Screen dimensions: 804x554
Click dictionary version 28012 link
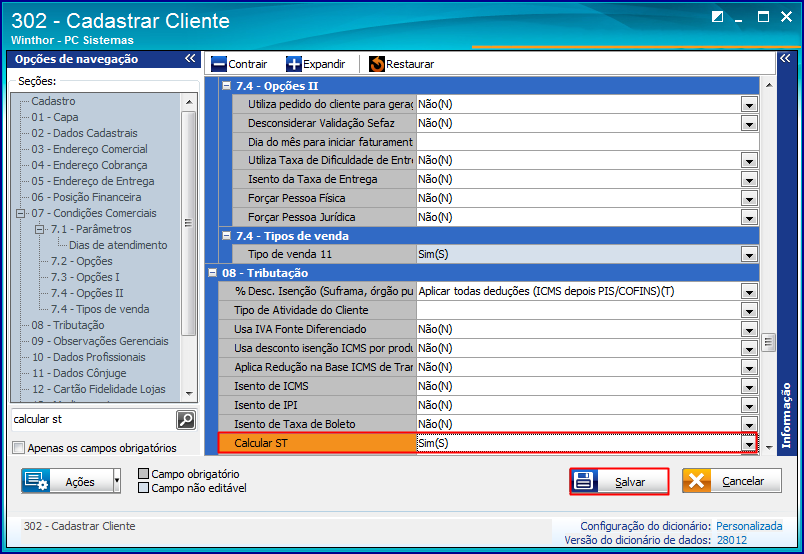coord(732,540)
